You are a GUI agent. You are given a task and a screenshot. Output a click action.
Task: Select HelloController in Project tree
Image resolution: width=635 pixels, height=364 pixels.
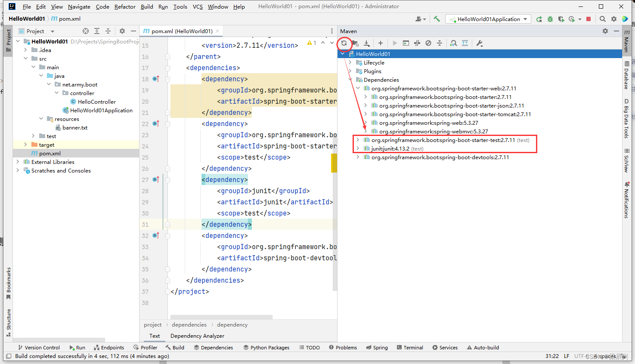(x=96, y=102)
